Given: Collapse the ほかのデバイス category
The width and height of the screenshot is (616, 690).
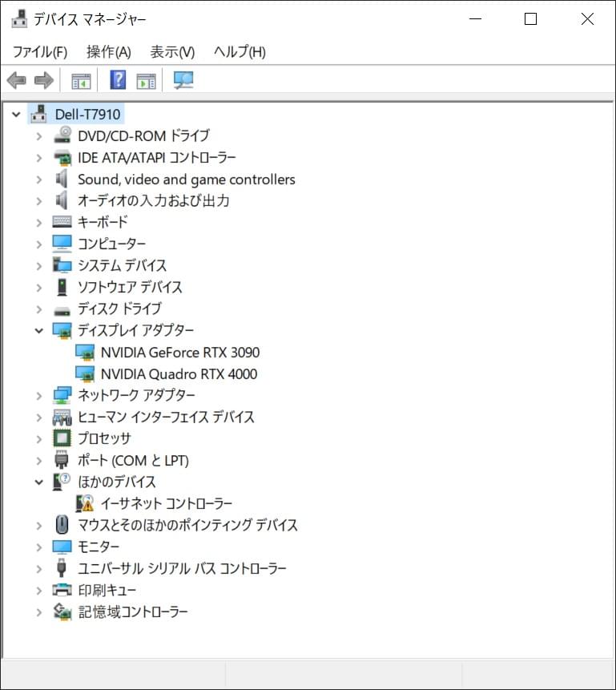Looking at the screenshot, I should click(x=39, y=482).
